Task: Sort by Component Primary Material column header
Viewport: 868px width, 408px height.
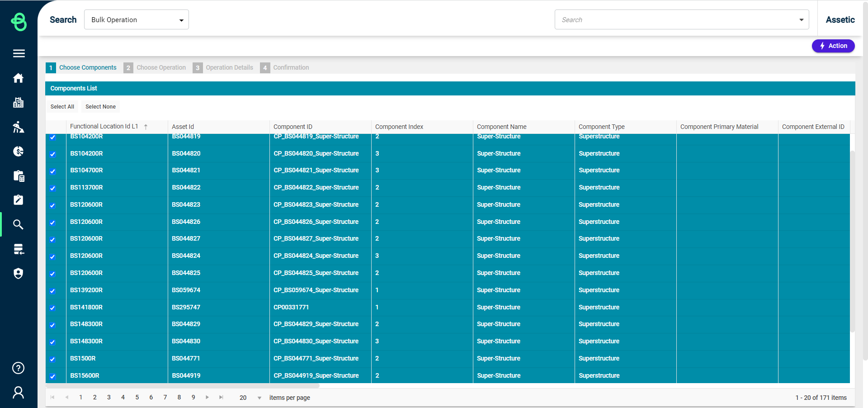Action: click(719, 127)
